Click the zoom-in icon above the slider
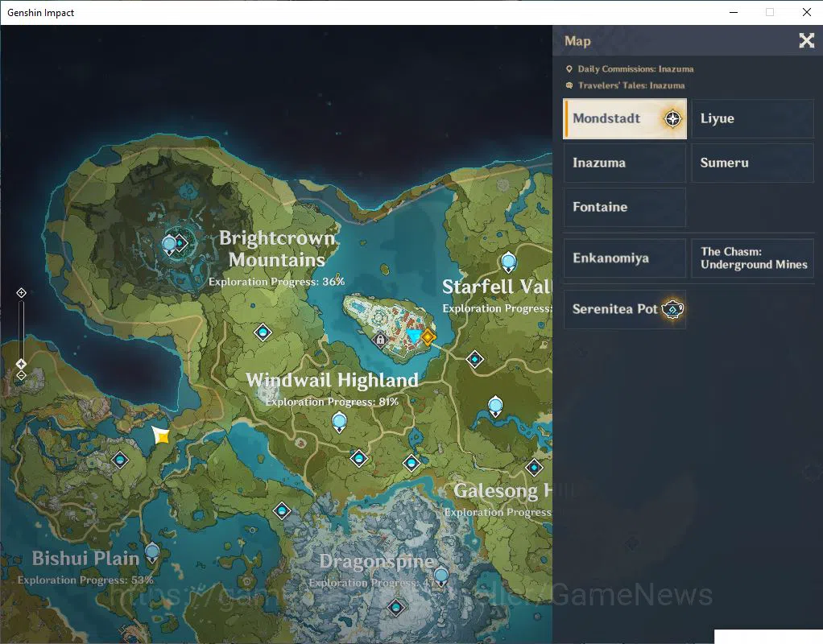 (21, 293)
